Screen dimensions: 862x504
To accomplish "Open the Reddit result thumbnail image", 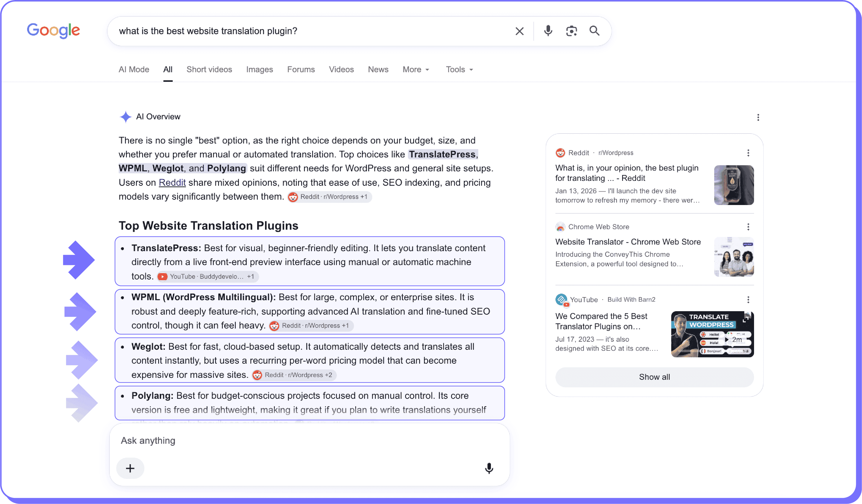I will click(x=734, y=185).
